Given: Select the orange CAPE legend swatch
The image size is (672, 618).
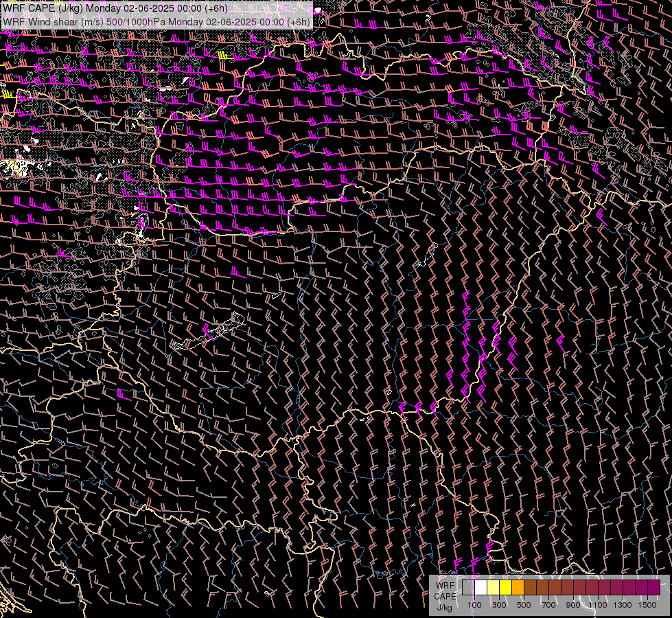Looking at the screenshot, I should [518, 587].
